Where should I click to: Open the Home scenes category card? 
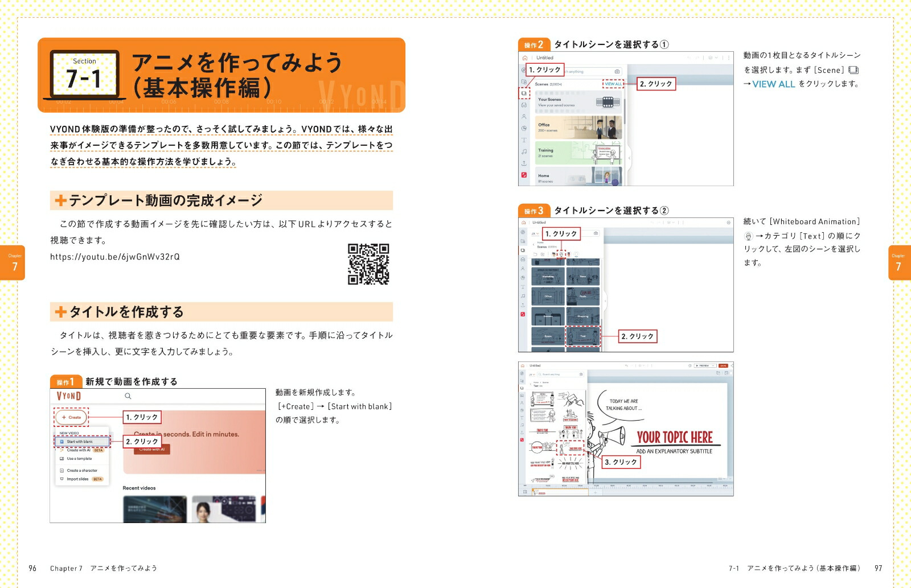[x=578, y=176]
